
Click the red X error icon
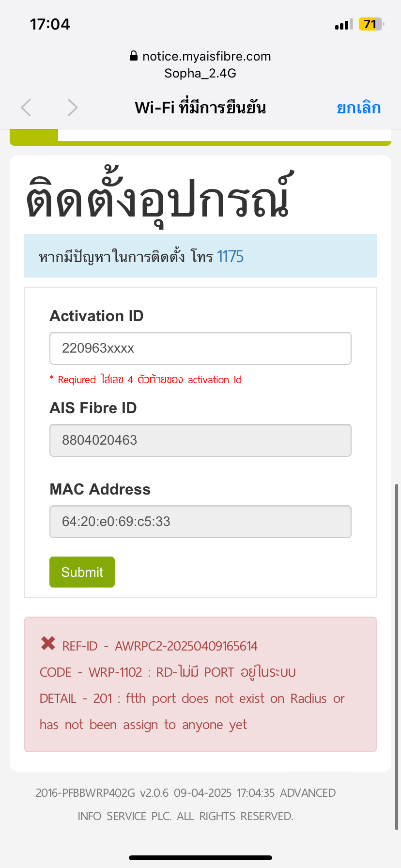coord(48,643)
